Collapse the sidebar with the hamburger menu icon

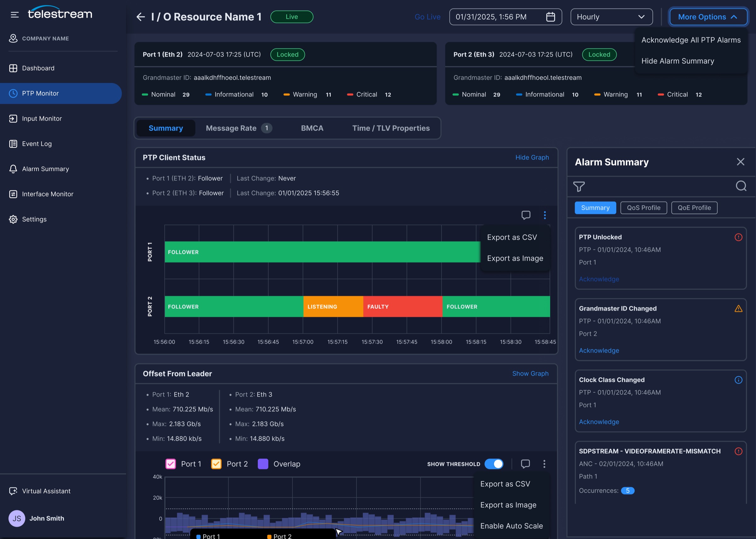[14, 14]
